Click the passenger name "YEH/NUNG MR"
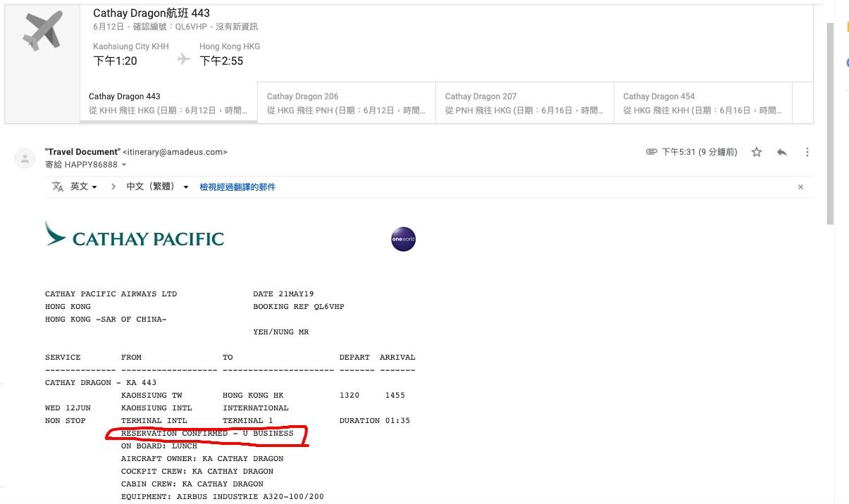This screenshot has height=504, width=849. [x=281, y=332]
